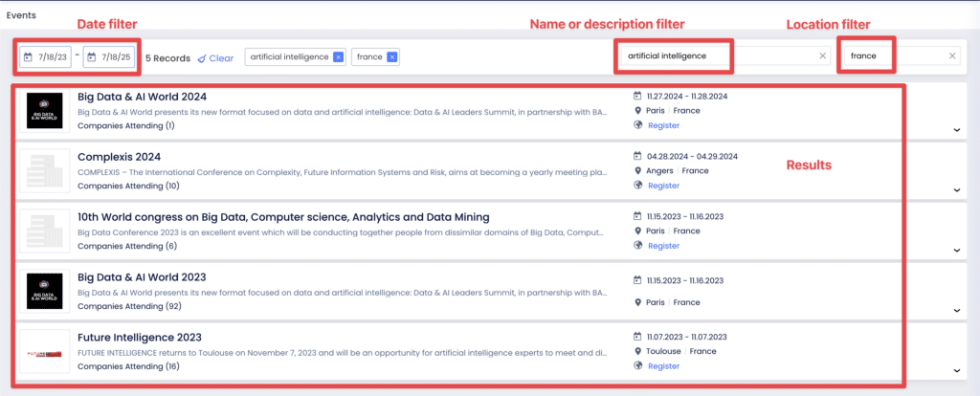Click the Future Intelligence 2023 logo
Image resolution: width=980 pixels, height=396 pixels.
44,352
